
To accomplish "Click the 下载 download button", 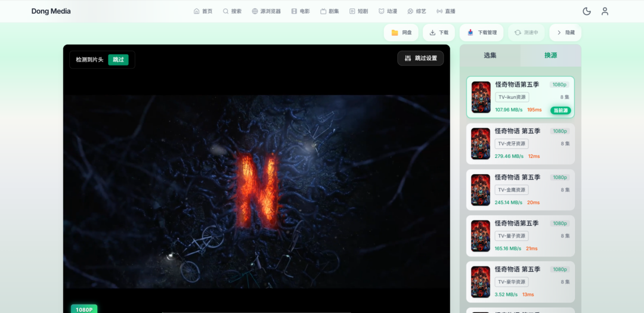I will (439, 32).
